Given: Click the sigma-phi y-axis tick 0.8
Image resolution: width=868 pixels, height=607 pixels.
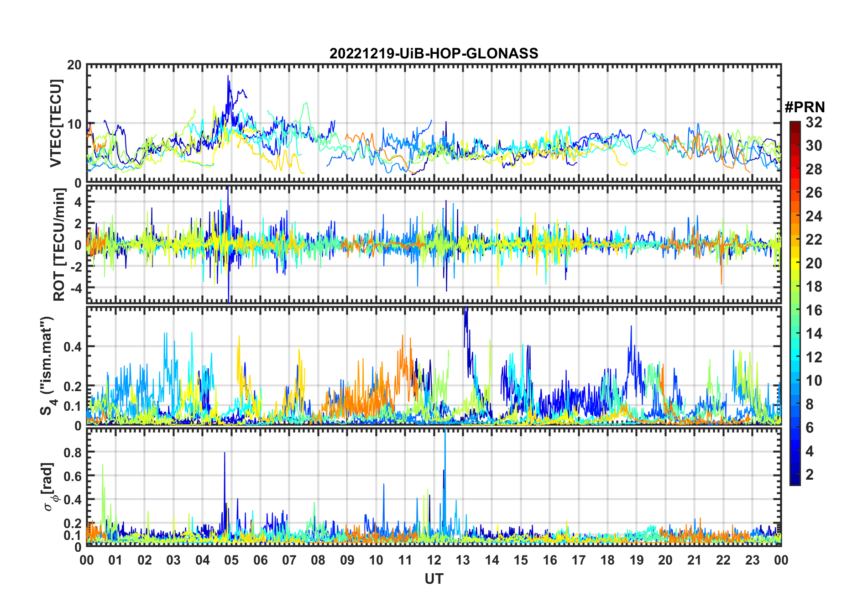Looking at the screenshot, I should (x=73, y=452).
